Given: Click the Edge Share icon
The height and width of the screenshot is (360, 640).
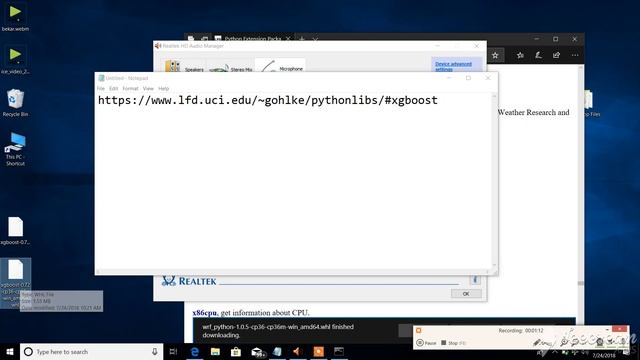Looking at the screenshot, I should click(556, 55).
